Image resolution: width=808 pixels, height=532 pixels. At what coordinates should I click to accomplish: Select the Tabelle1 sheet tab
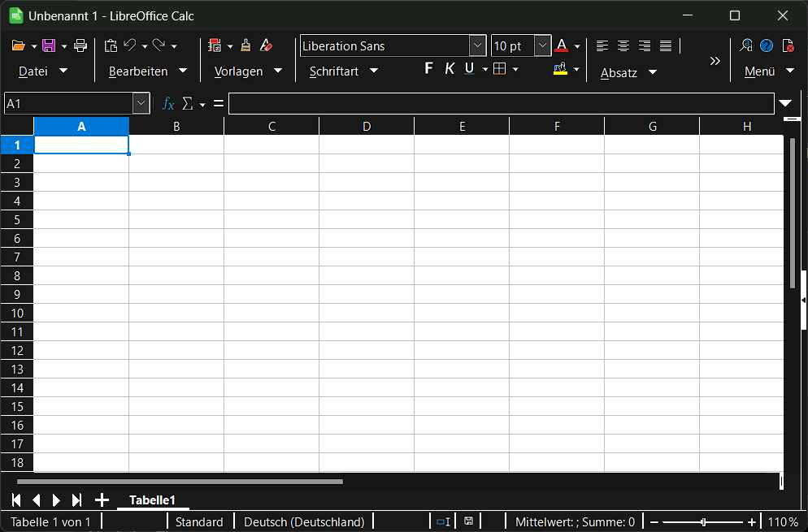click(153, 500)
